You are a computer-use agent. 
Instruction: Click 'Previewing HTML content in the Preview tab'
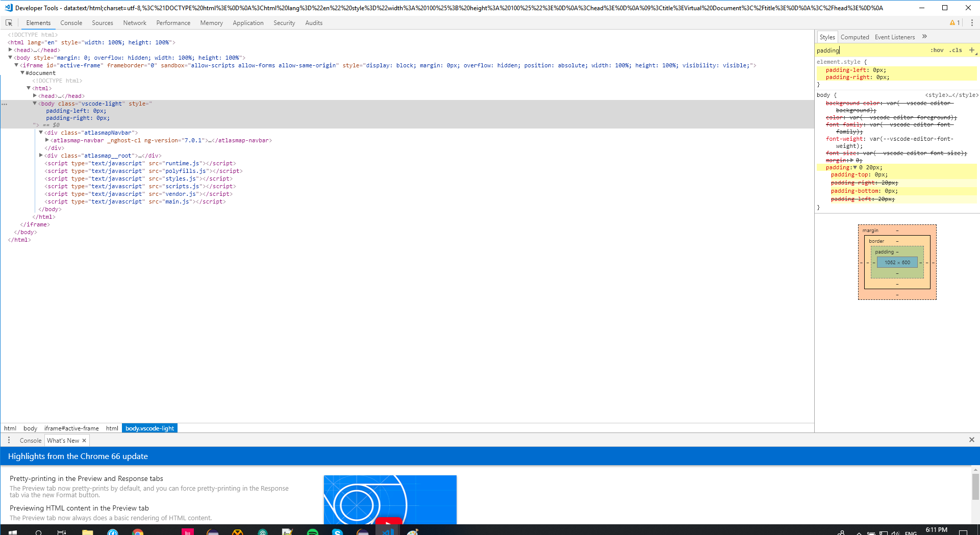tap(79, 508)
